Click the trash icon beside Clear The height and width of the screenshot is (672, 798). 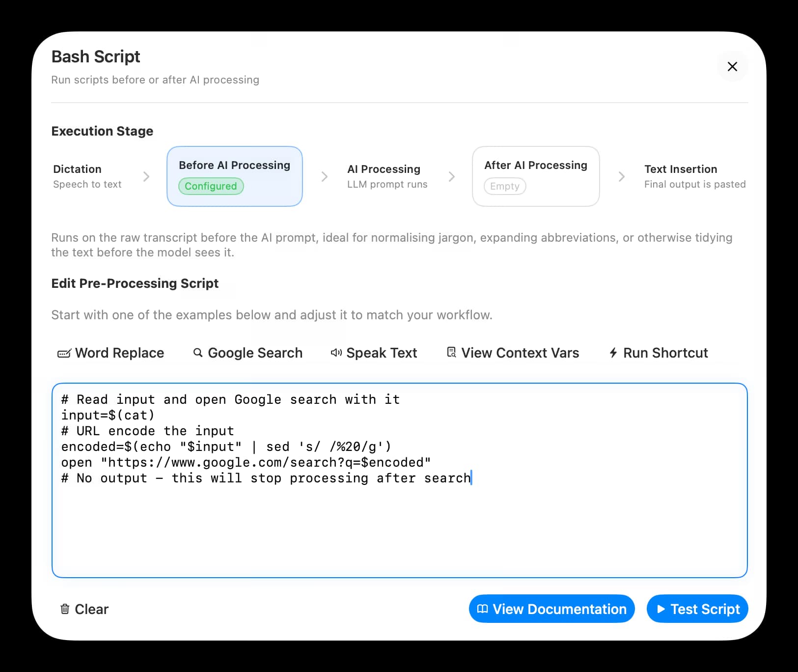click(x=64, y=609)
